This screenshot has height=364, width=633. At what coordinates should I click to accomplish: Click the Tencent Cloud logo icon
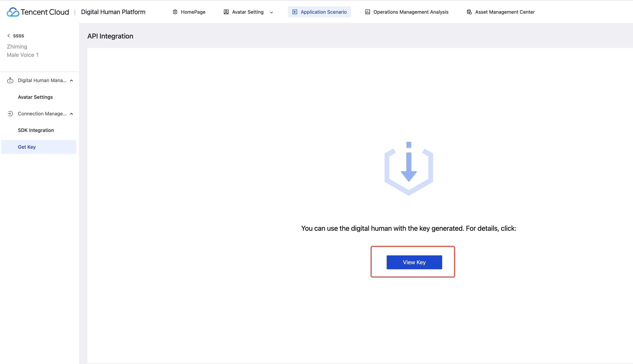pyautogui.click(x=13, y=12)
